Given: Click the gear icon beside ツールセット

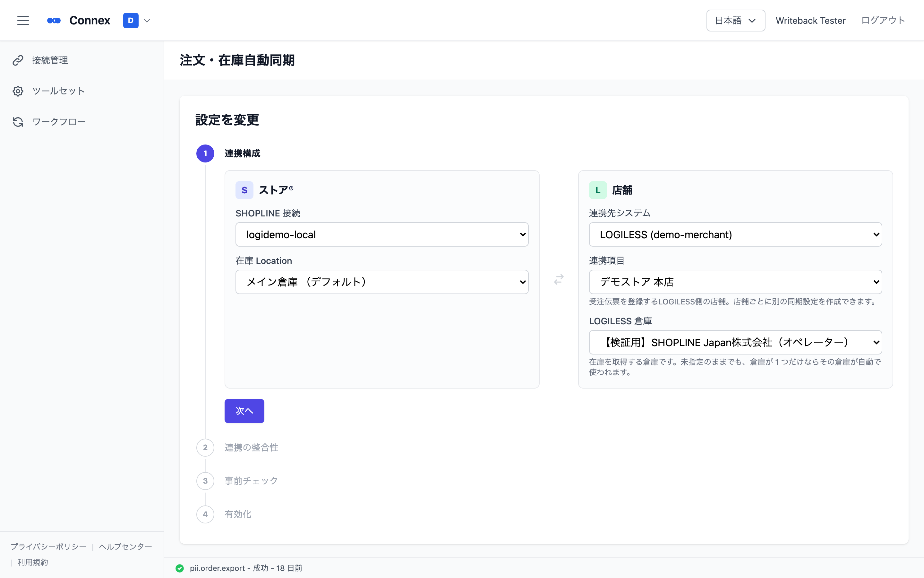Looking at the screenshot, I should [x=18, y=91].
